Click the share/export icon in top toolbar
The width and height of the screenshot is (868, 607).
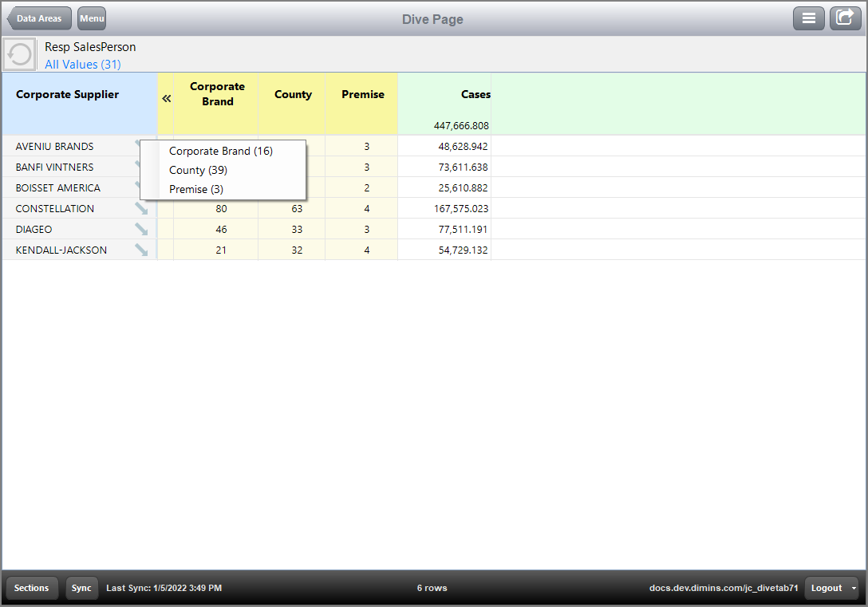tap(845, 18)
